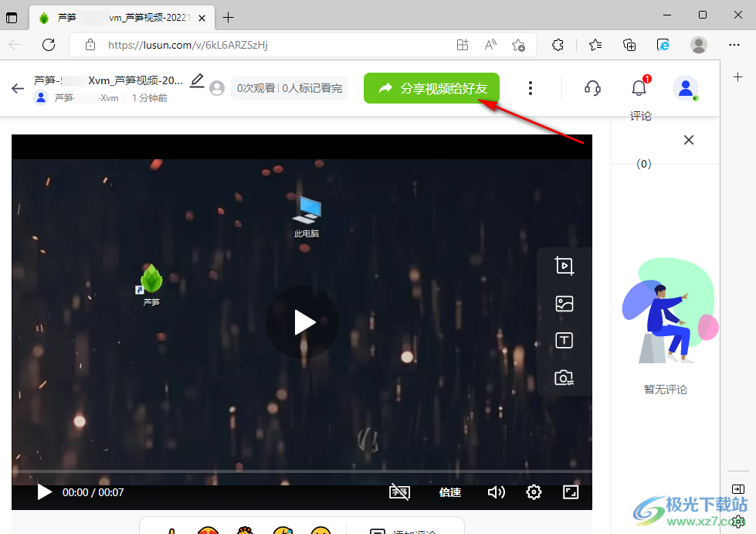Open a new browser tab
Image resolution: width=756 pixels, height=534 pixels.
click(x=228, y=18)
